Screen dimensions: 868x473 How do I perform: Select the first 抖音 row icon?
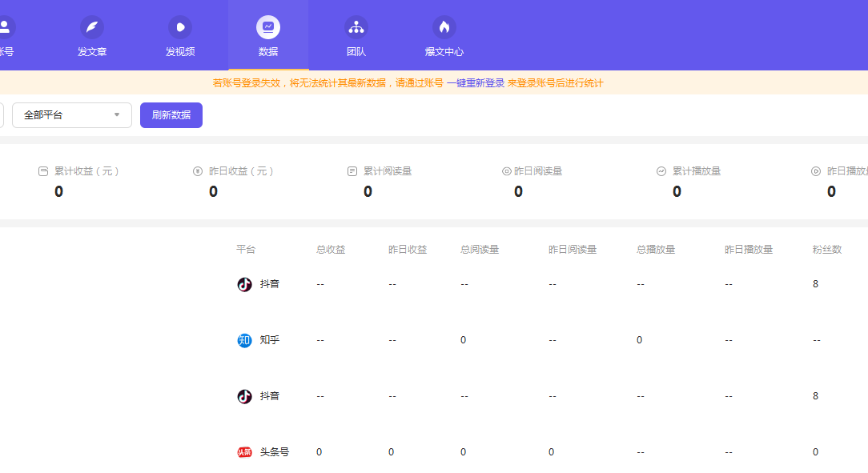click(245, 284)
